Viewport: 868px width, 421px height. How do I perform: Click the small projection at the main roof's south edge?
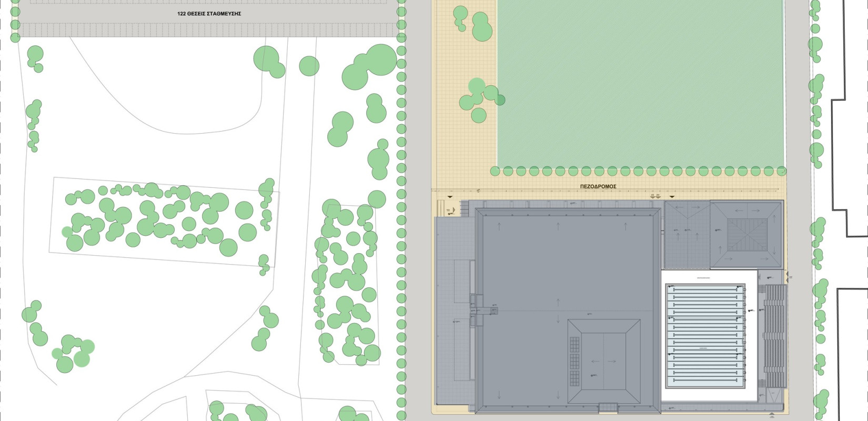(608, 407)
